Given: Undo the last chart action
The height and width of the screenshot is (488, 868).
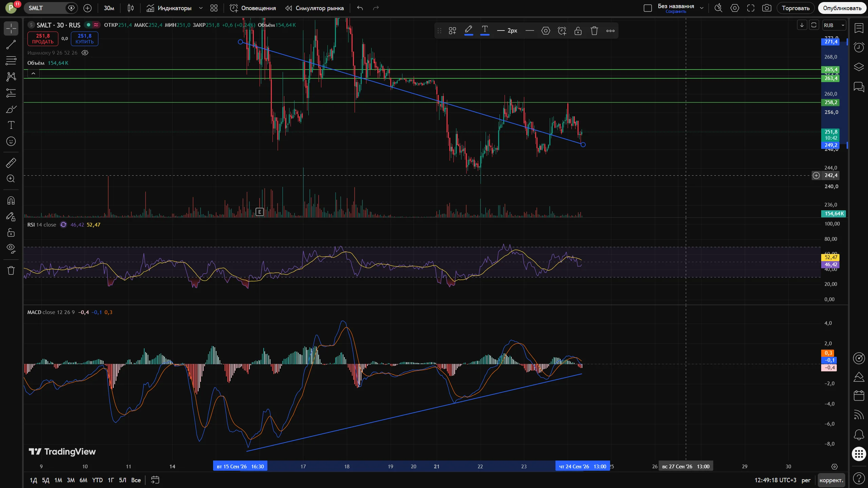Looking at the screenshot, I should coord(360,8).
